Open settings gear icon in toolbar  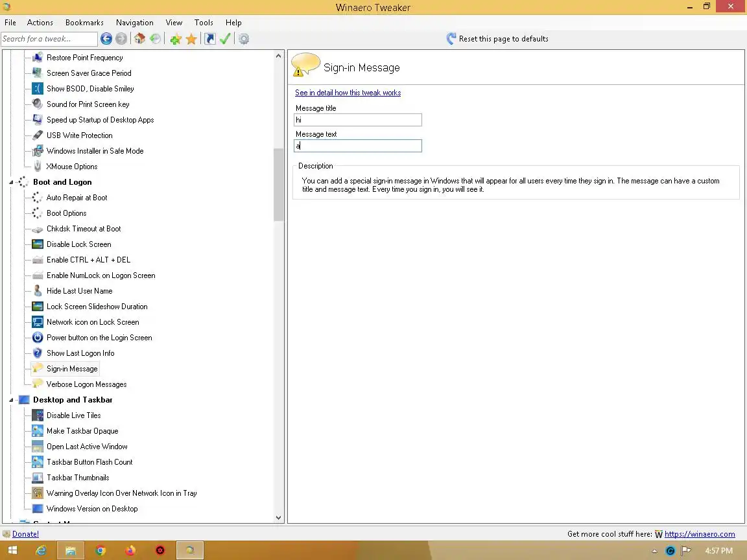243,39
